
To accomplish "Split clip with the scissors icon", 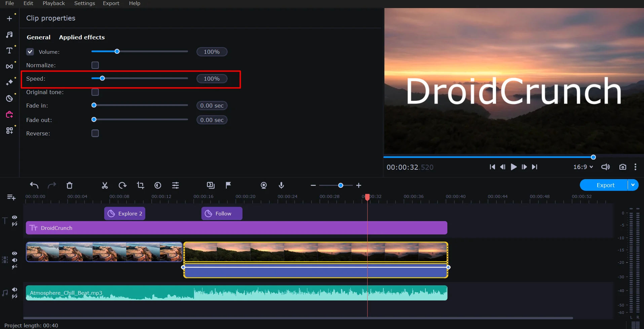I will click(105, 185).
